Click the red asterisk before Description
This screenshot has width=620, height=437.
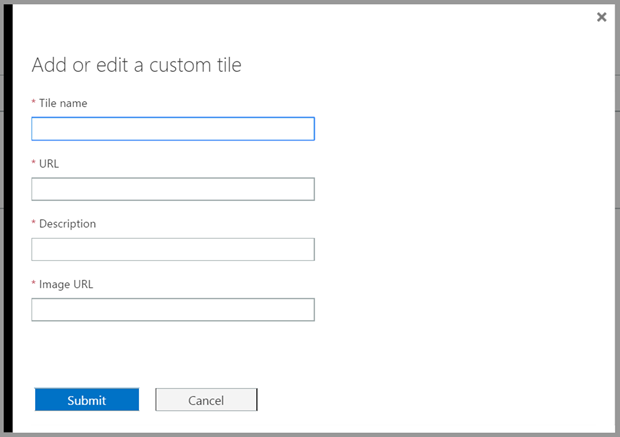click(33, 223)
